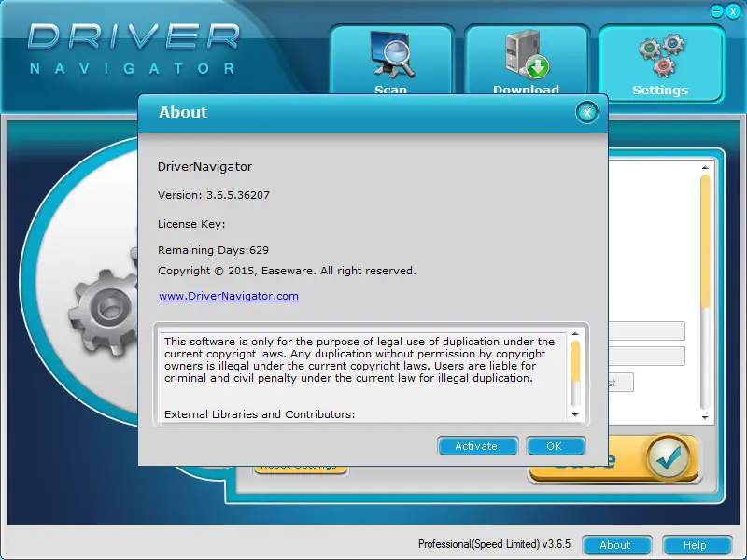This screenshot has height=560, width=747.
Task: Click the settings panel scrollbar thumb
Action: point(705,242)
